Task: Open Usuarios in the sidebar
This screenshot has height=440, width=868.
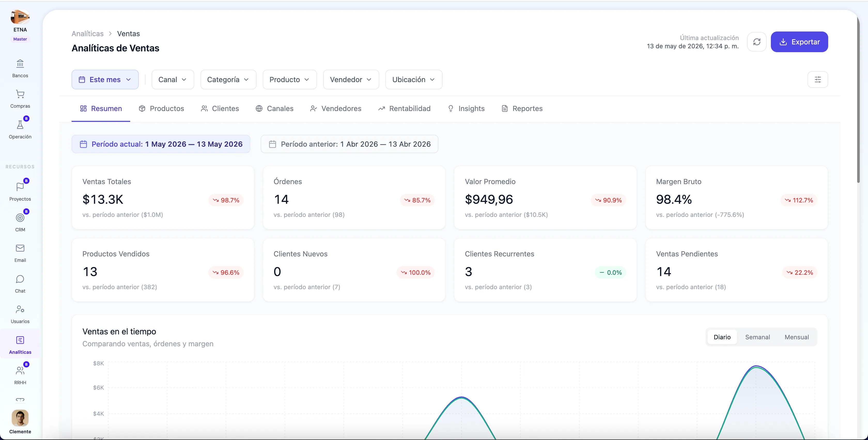Action: [x=20, y=314]
